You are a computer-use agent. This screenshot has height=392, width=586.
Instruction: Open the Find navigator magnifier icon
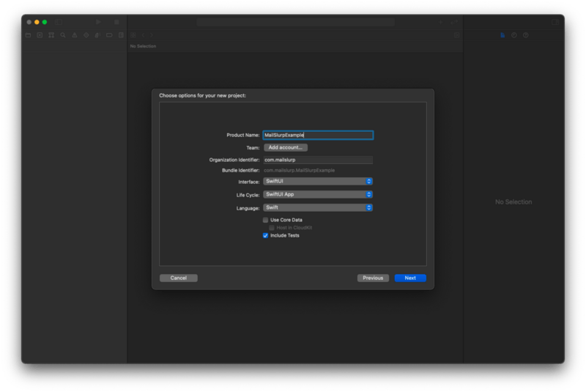pos(64,34)
